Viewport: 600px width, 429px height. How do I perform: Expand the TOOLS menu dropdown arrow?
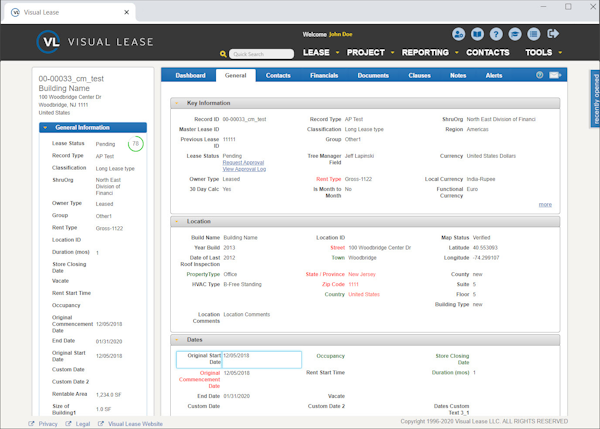pos(560,52)
